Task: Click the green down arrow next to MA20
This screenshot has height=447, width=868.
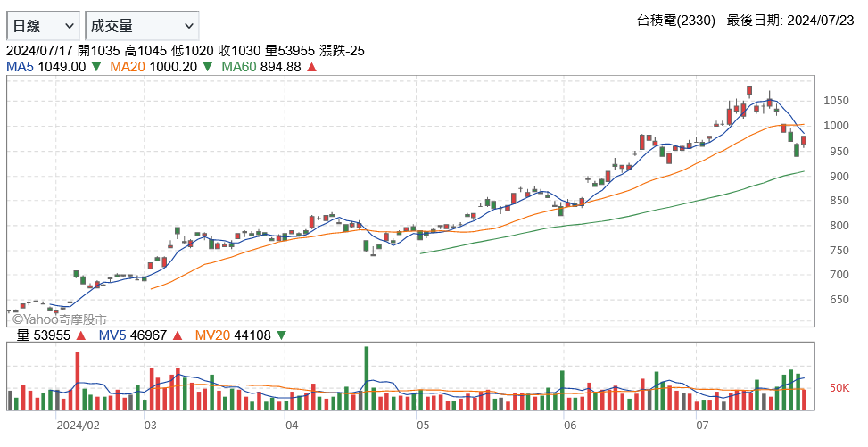Action: tap(207, 67)
